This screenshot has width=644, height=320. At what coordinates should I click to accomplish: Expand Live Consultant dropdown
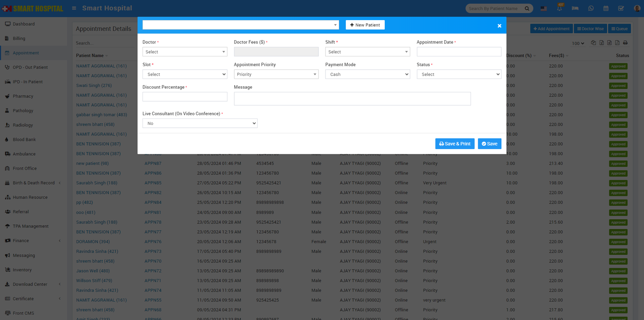200,123
